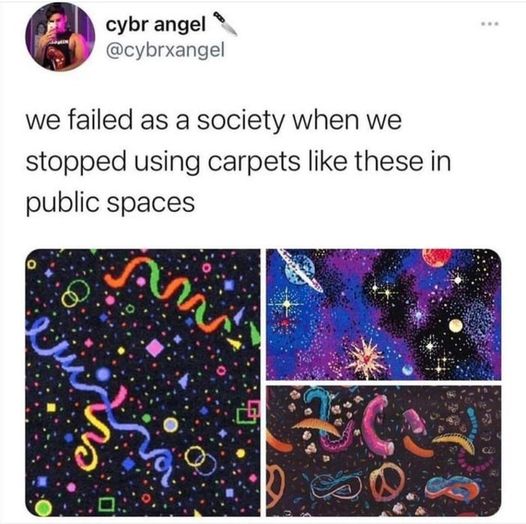Open the three-dot more options menu
The image size is (526, 524).
click(490, 24)
